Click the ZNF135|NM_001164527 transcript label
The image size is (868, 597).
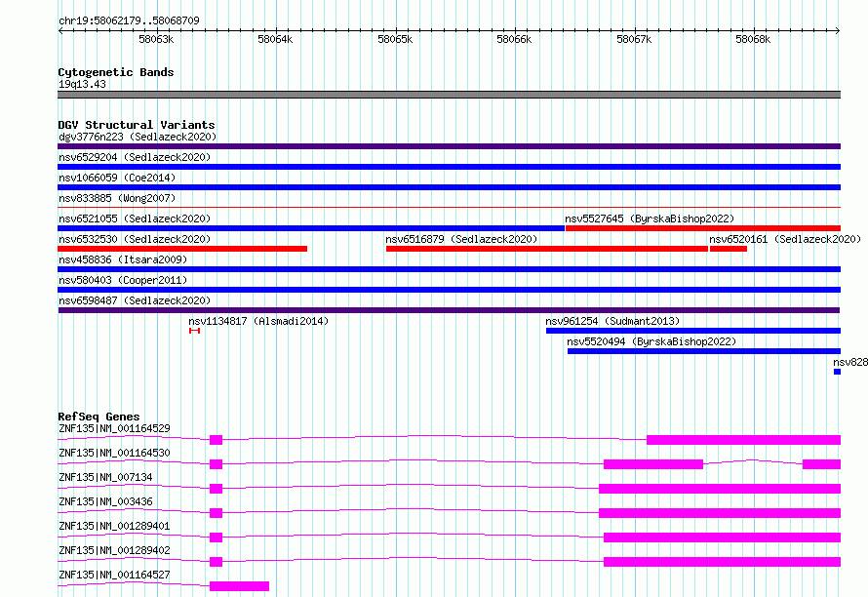114,575
